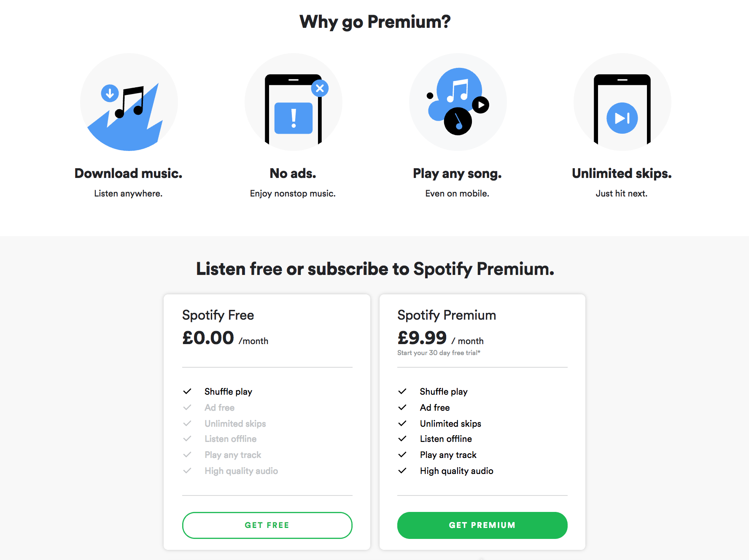Click the Ad free checkmark under Spotify Premium
Screen dimensions: 749x560
click(x=403, y=407)
